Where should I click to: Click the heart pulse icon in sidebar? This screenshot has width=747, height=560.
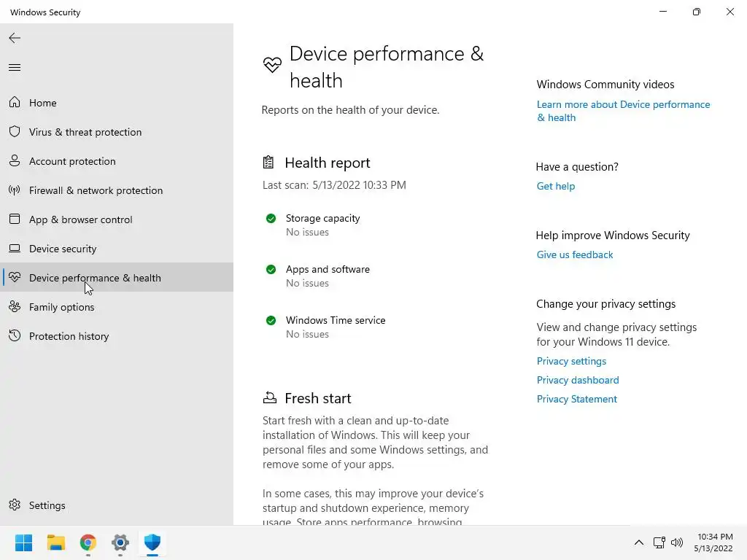[x=15, y=277]
